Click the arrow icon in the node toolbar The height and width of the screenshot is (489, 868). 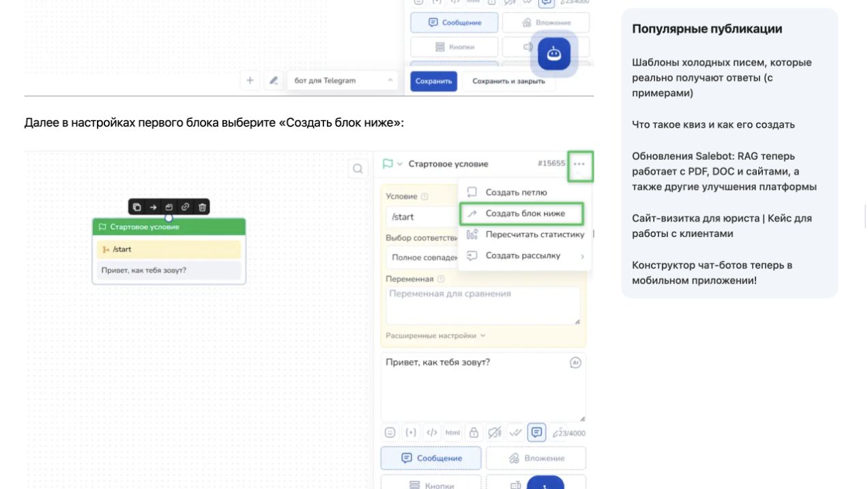(153, 207)
